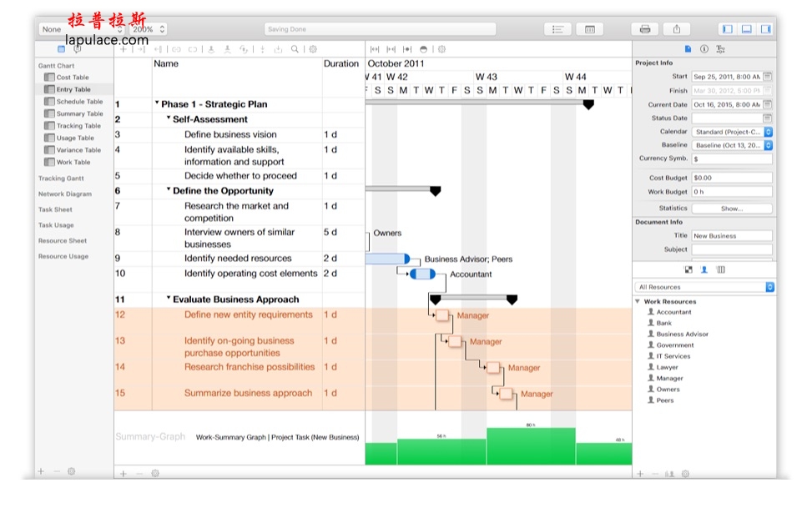Select Schedule Table in sidebar
This screenshot has width=812, height=513.
[79, 102]
